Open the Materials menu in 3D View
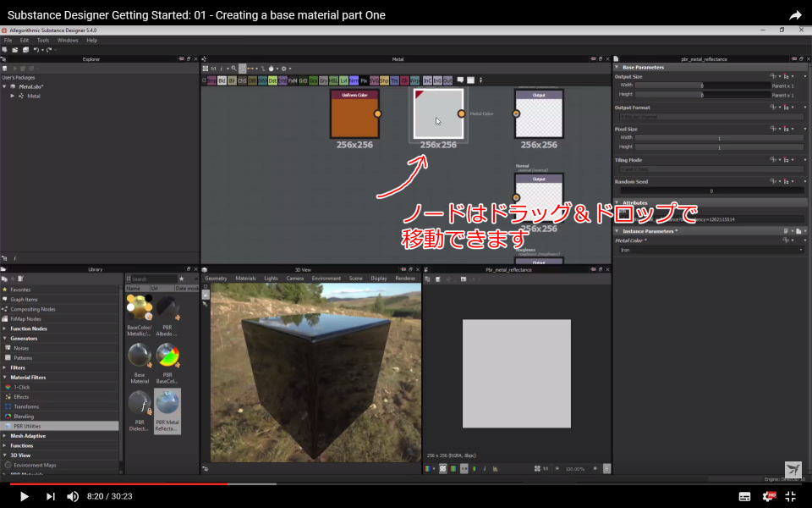The image size is (812, 508). tap(245, 279)
